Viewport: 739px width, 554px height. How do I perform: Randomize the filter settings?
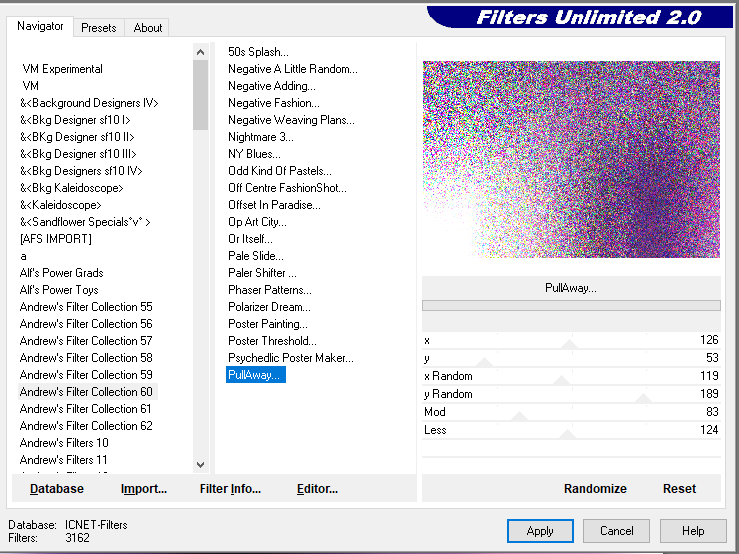tap(595, 489)
